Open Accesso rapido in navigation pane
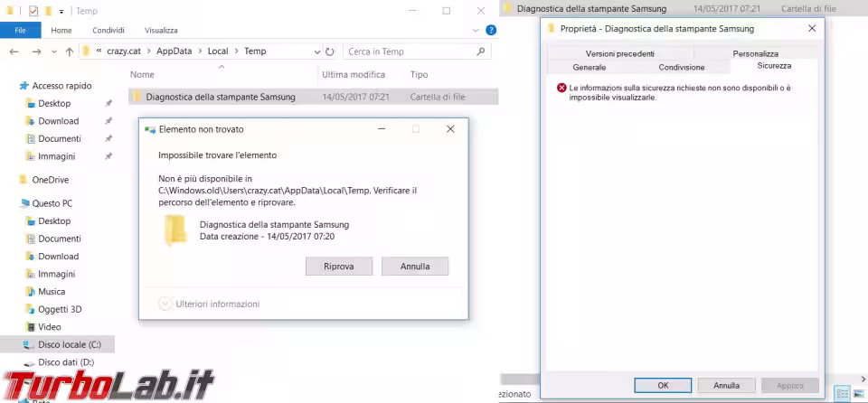 [61, 86]
